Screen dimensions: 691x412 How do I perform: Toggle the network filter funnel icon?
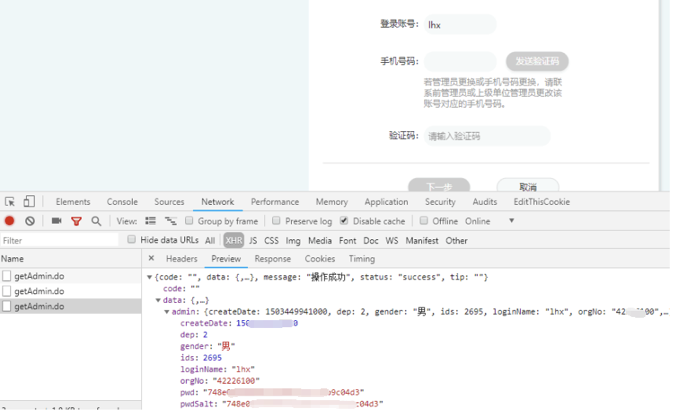(x=76, y=221)
